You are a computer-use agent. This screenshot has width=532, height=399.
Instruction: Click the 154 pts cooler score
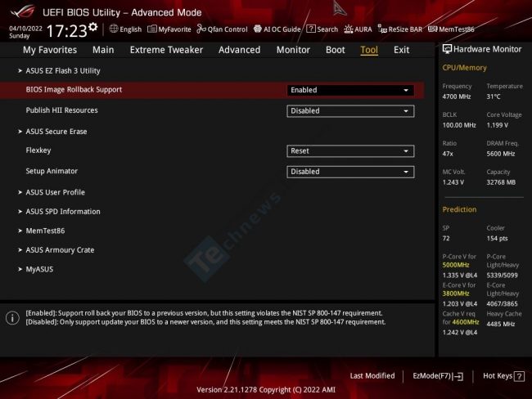(497, 239)
